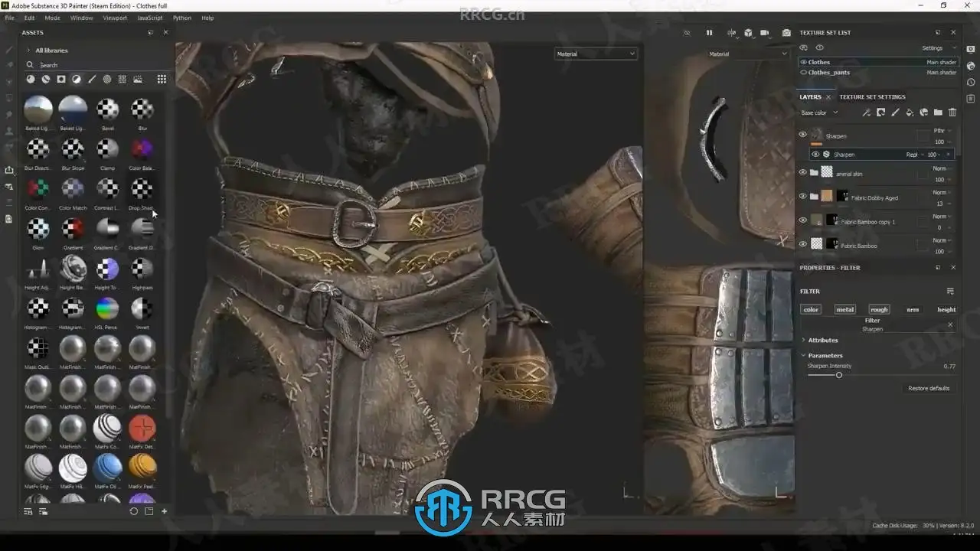Open the left viewport Material dropdown
980x551 pixels.
click(x=596, y=54)
